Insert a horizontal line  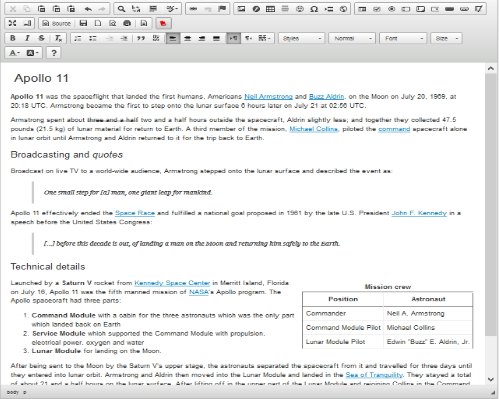pos(285,9)
